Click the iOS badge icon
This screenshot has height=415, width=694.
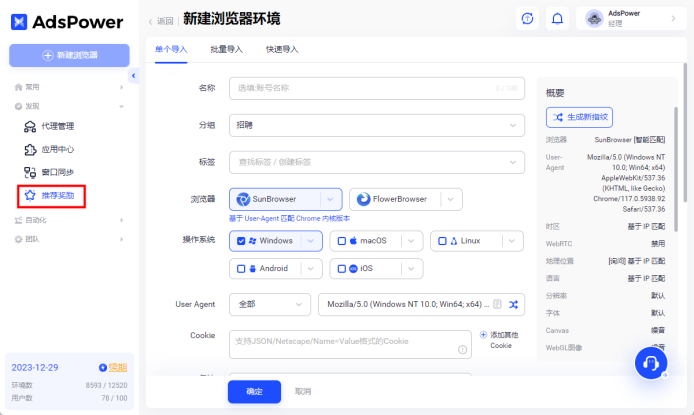pos(353,269)
